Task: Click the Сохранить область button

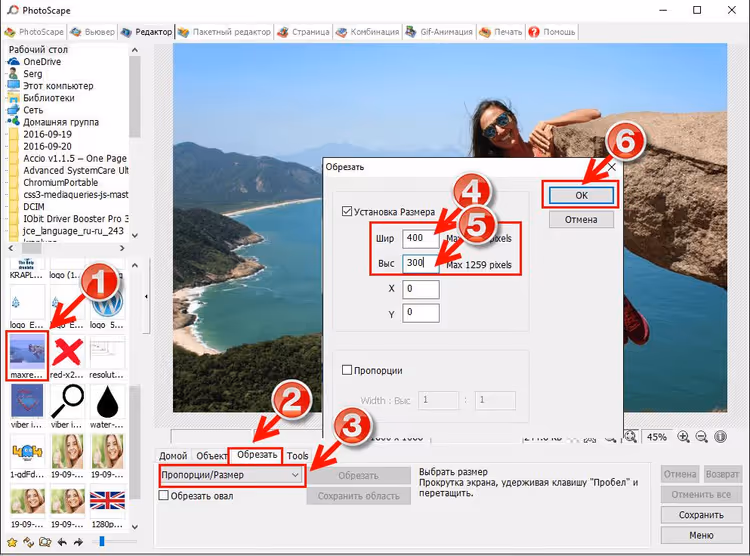Action: (x=359, y=496)
